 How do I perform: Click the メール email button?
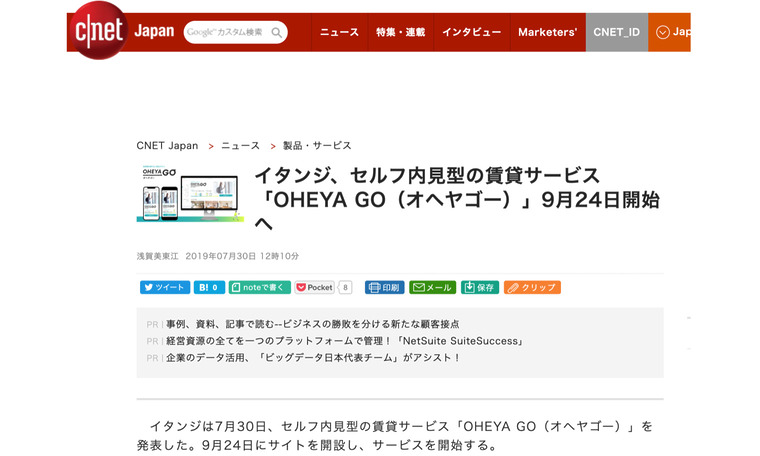point(432,287)
